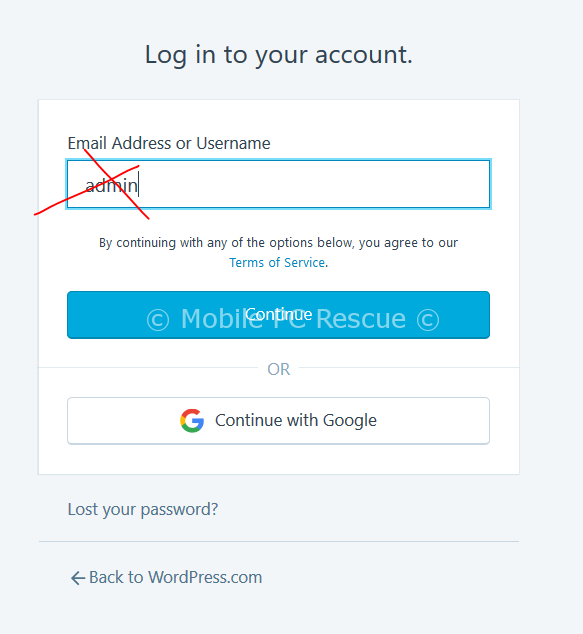Click the Mobile PC Rescue watermark text
583x634 pixels.
293,319
